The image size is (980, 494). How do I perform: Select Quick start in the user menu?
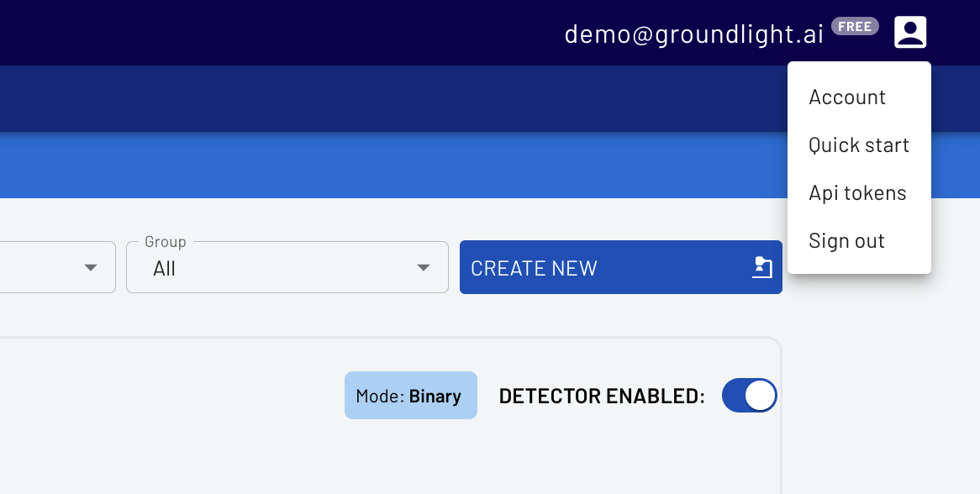[859, 145]
